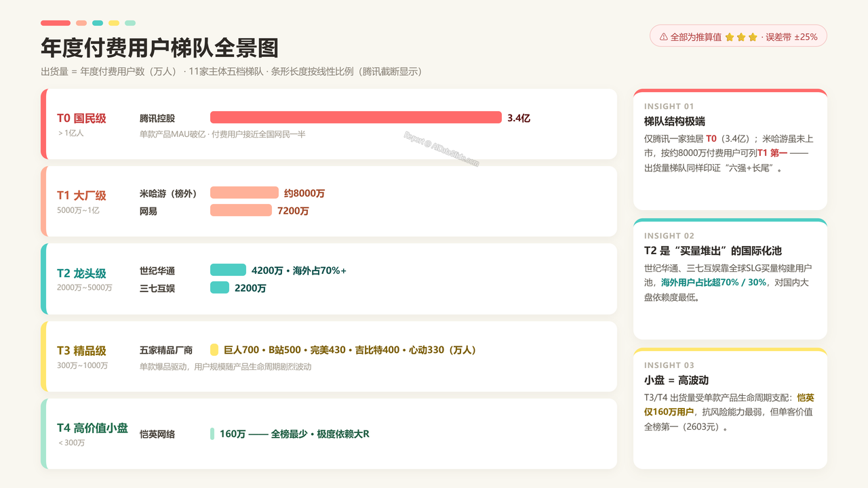Click the red 'T1 第一' highlighted text
Image resolution: width=868 pixels, height=488 pixels.
click(x=772, y=153)
